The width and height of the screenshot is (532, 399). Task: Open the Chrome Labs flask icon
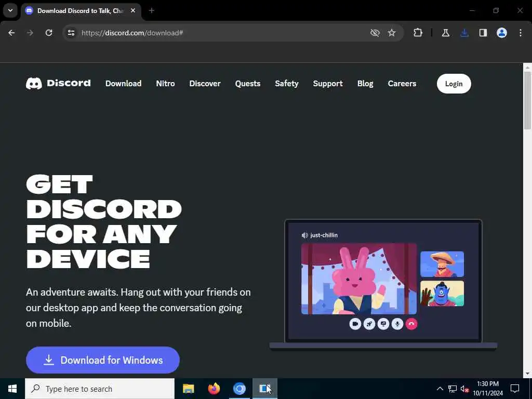[x=445, y=33]
